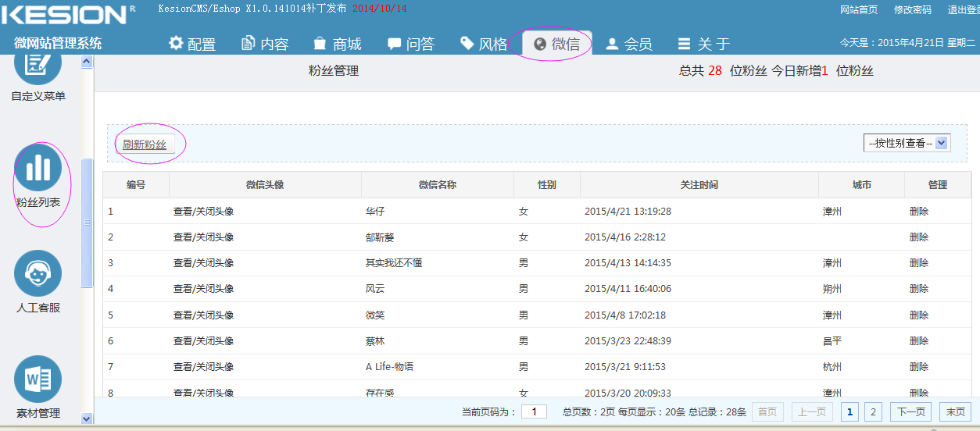
Task: Click city 昌平 in 蔡林 row
Action: click(832, 341)
